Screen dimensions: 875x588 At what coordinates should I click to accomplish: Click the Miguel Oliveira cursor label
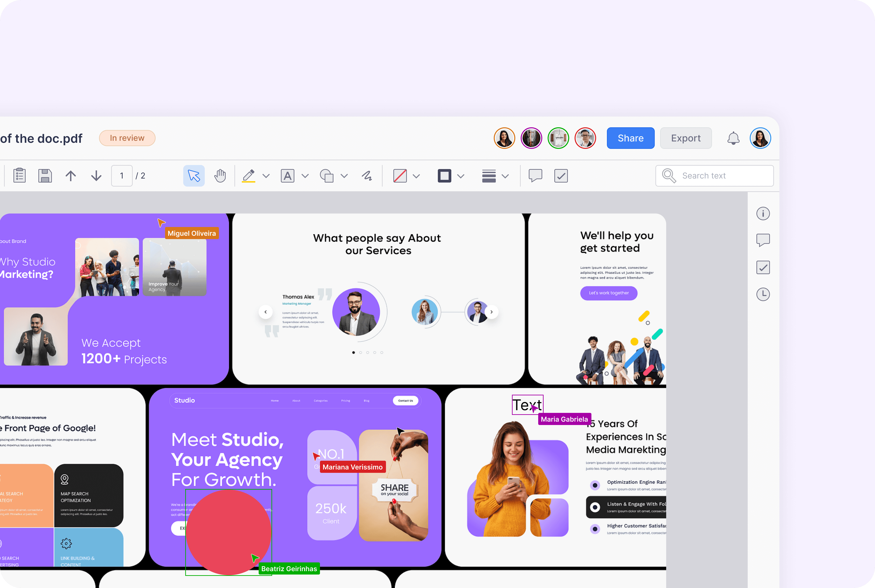192,233
